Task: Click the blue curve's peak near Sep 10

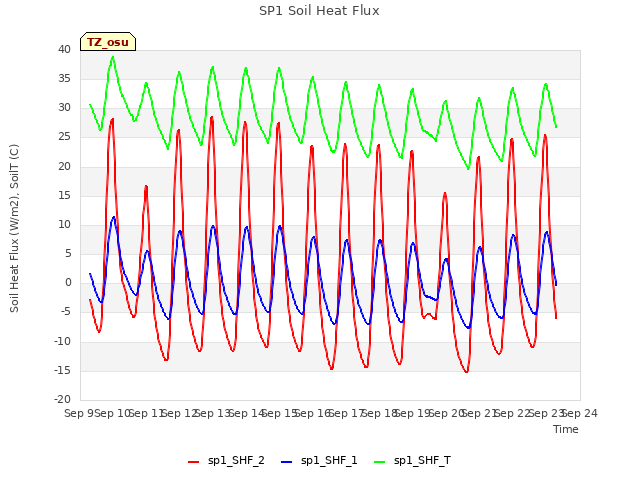Action: pos(113,217)
